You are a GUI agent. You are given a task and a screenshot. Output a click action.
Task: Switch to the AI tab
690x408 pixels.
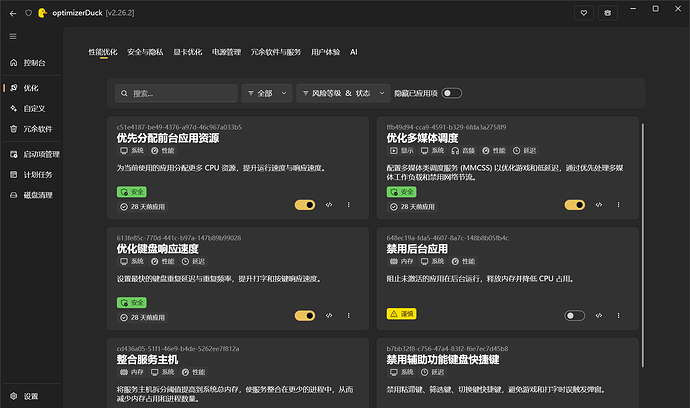pos(354,52)
